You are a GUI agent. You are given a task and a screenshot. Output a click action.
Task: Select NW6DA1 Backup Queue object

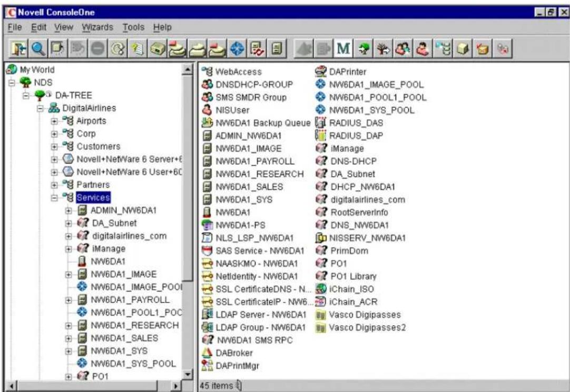[263, 123]
